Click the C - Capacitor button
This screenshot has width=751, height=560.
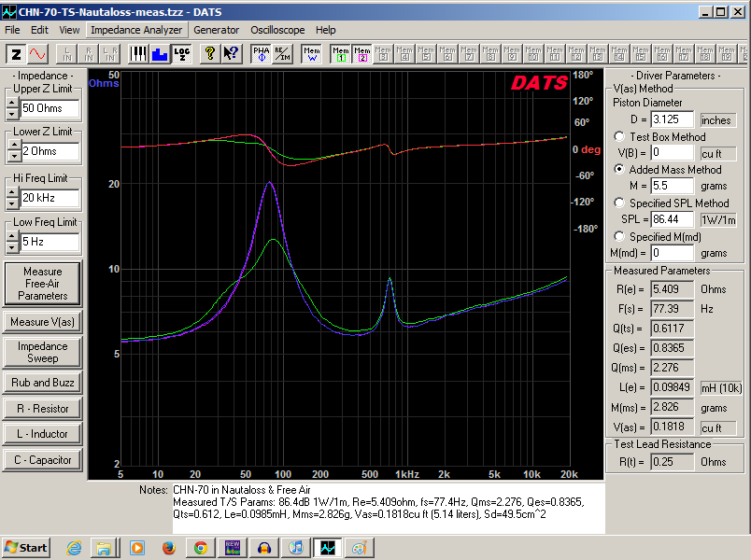click(x=43, y=459)
